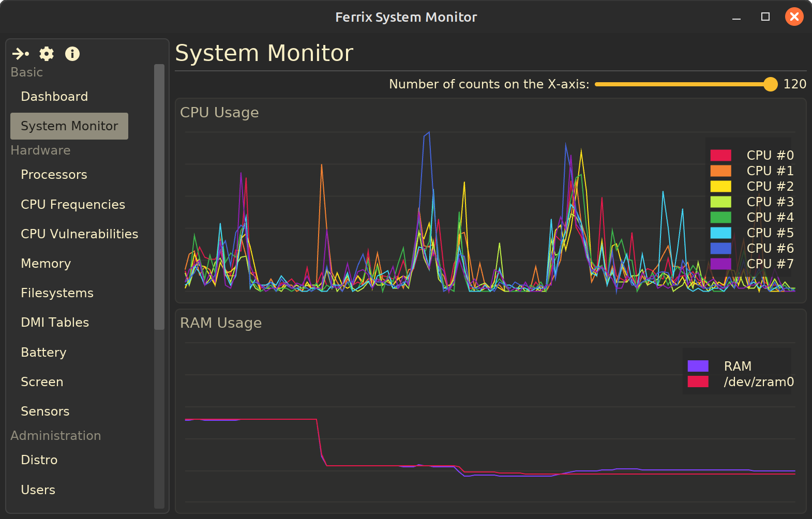Open the Dashboard page
The image size is (812, 519).
tap(54, 97)
